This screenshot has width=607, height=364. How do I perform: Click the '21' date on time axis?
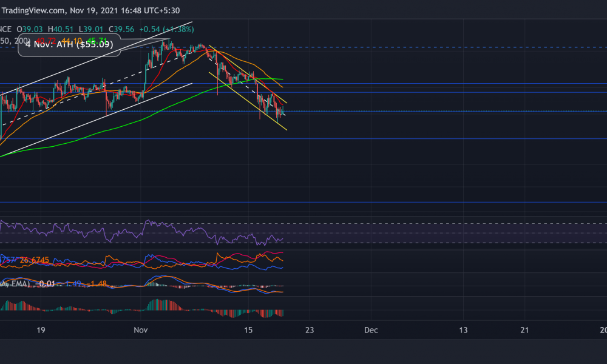pos(524,330)
